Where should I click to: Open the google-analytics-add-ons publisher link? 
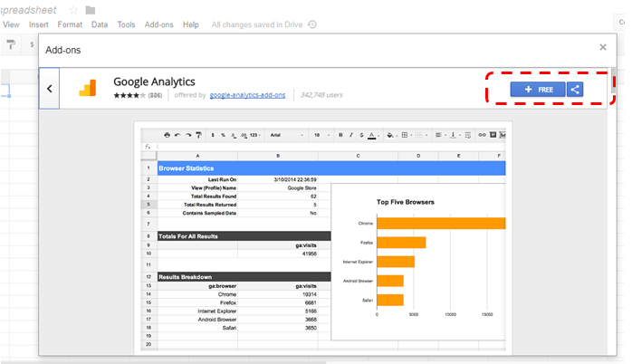[247, 95]
